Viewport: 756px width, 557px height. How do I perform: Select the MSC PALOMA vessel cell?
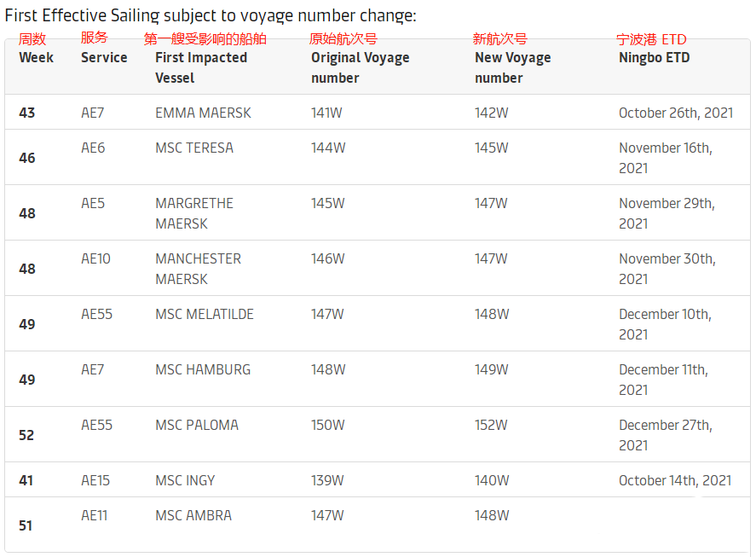click(197, 426)
